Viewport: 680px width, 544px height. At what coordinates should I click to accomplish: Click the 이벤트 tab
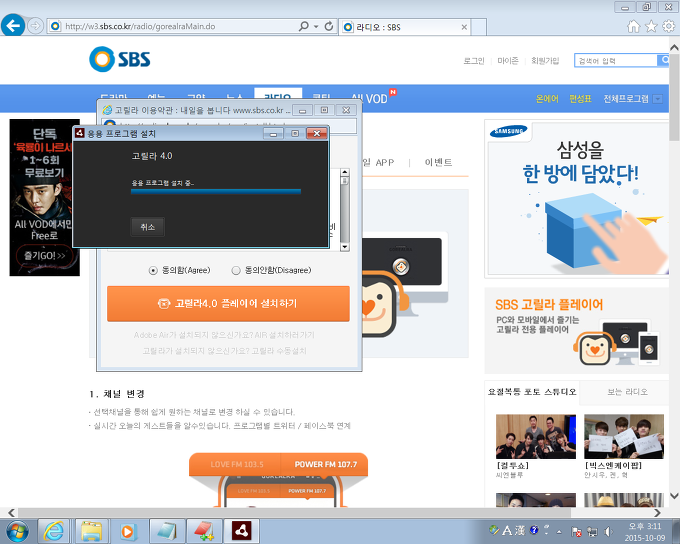(x=438, y=162)
